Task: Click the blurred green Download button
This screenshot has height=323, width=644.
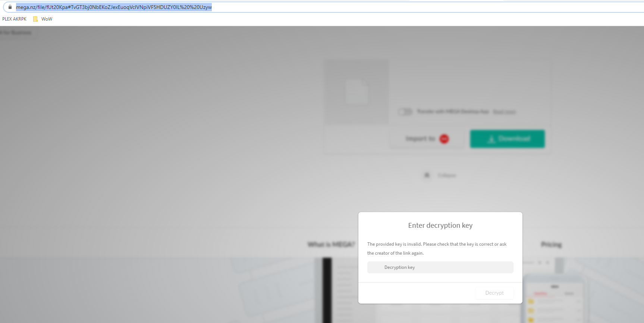Action: point(507,139)
